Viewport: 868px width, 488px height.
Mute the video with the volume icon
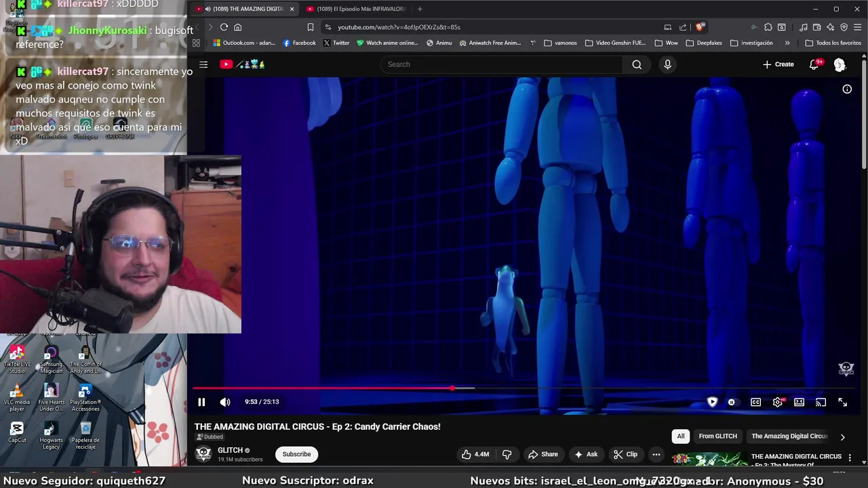225,402
